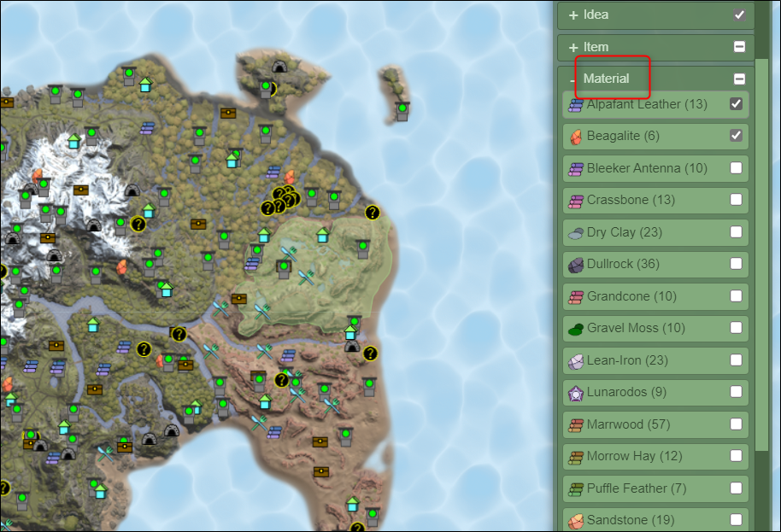Enable the Bleeker Antenna checkbox
The height and width of the screenshot is (532, 781).
click(x=736, y=167)
